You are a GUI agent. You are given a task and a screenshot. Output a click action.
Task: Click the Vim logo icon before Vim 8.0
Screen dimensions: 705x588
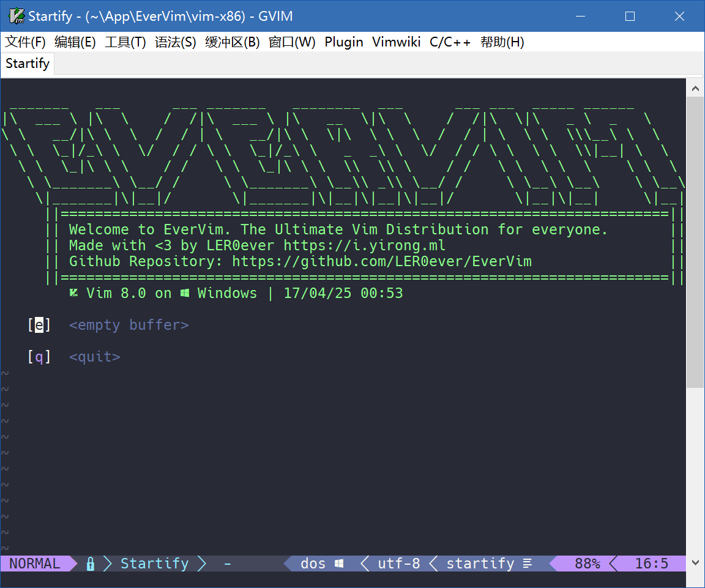(x=73, y=293)
